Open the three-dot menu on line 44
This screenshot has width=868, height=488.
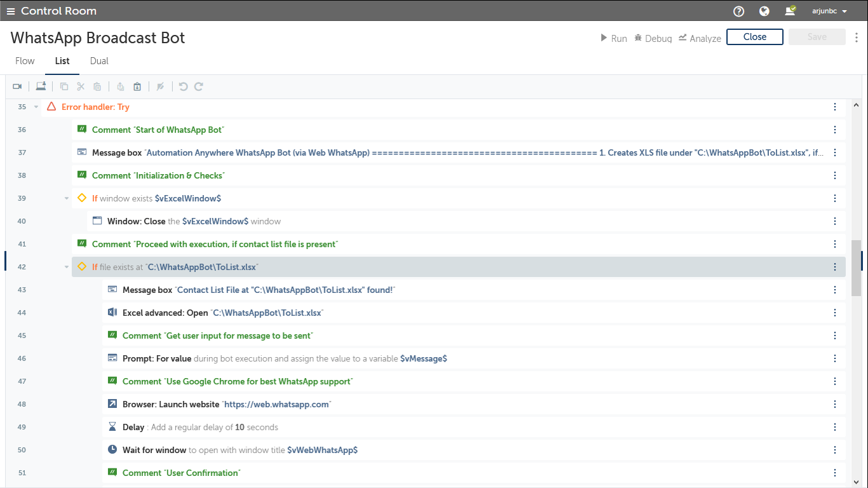[835, 313]
